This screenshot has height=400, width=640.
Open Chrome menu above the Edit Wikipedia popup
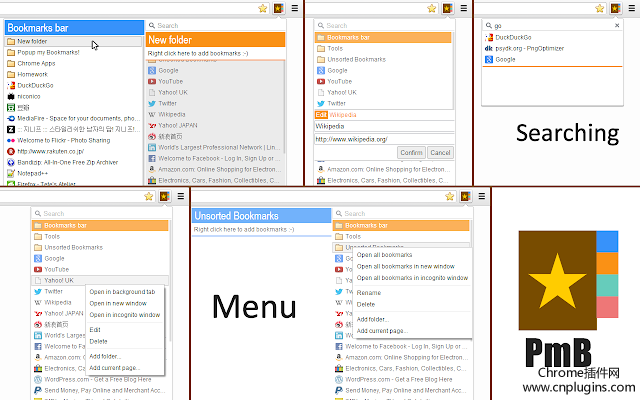(x=464, y=8)
